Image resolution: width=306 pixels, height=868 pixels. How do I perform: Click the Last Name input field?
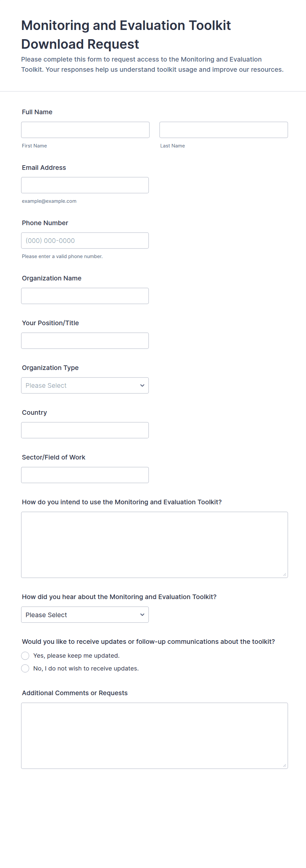pos(223,130)
